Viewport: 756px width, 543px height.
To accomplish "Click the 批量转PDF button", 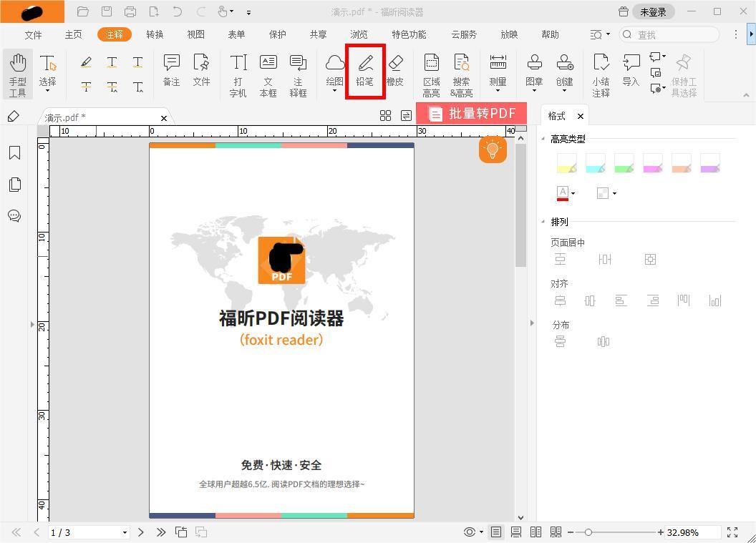I will (472, 113).
